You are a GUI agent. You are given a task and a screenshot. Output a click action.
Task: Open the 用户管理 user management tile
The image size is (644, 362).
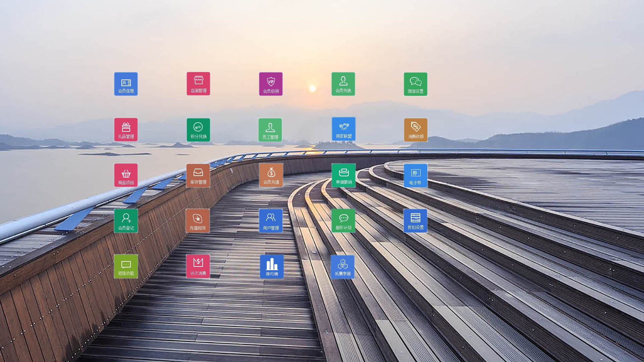[271, 221]
